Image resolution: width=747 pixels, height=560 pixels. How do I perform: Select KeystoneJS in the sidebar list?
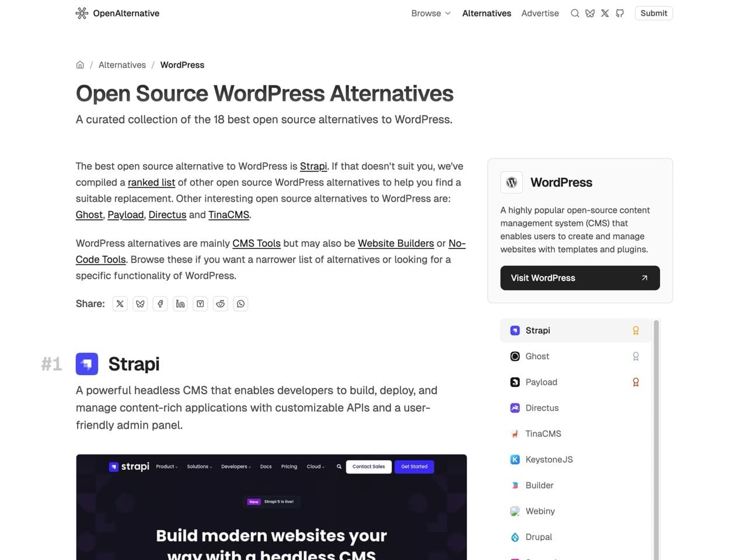[x=575, y=460]
